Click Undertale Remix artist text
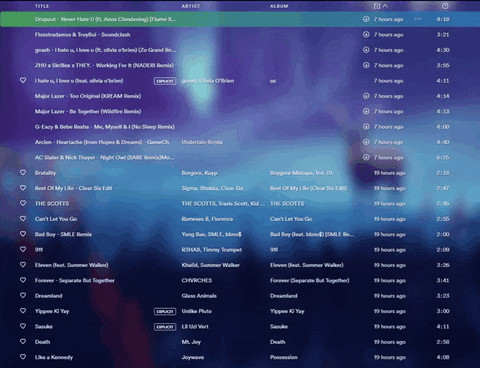Viewport: 480px width, 368px height. tap(202, 142)
